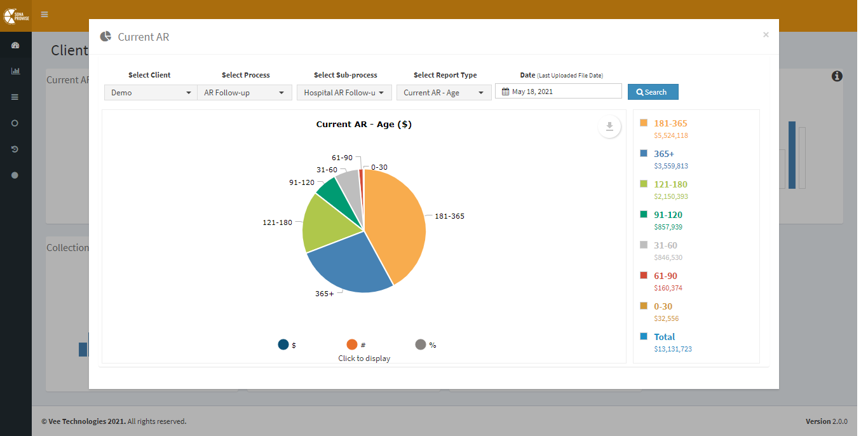Switch chart to count (#) view

tap(352, 344)
